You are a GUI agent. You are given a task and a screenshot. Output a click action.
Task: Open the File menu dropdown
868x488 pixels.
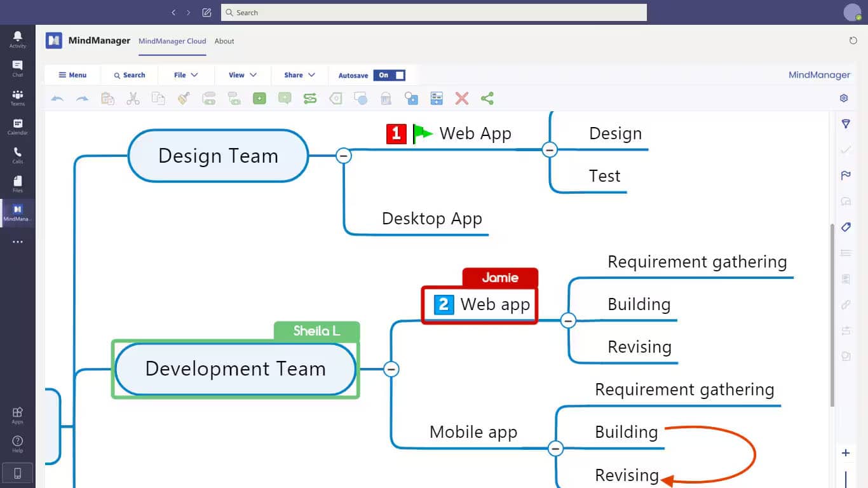click(x=186, y=75)
